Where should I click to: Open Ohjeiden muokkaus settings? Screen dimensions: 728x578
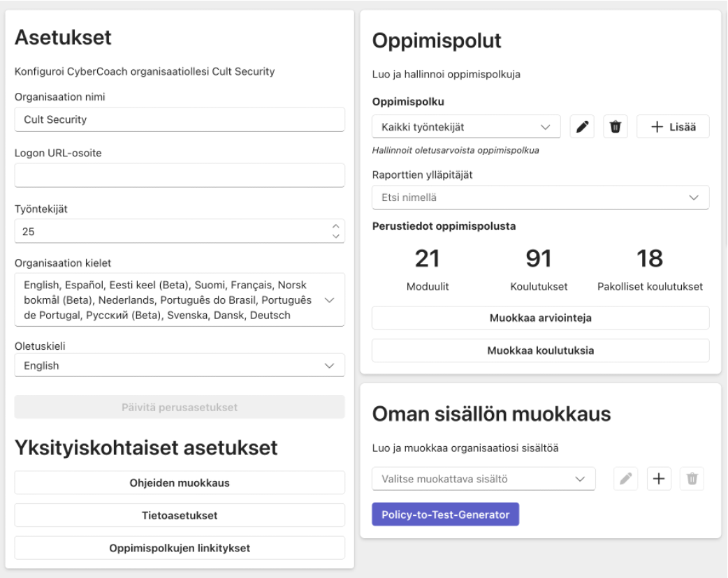click(180, 482)
